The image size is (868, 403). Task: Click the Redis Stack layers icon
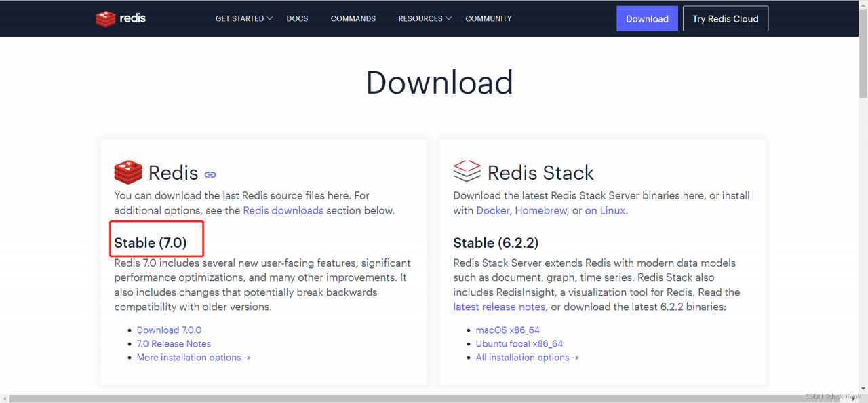(467, 171)
